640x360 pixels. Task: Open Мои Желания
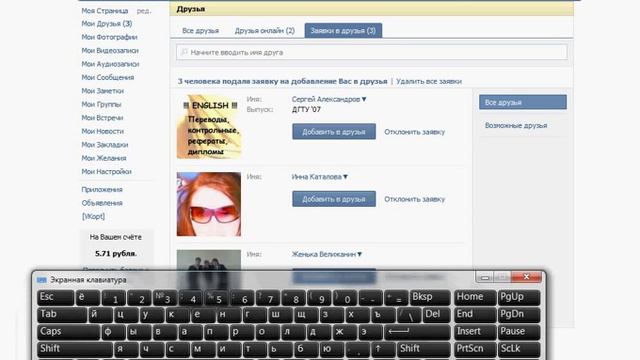click(104, 158)
